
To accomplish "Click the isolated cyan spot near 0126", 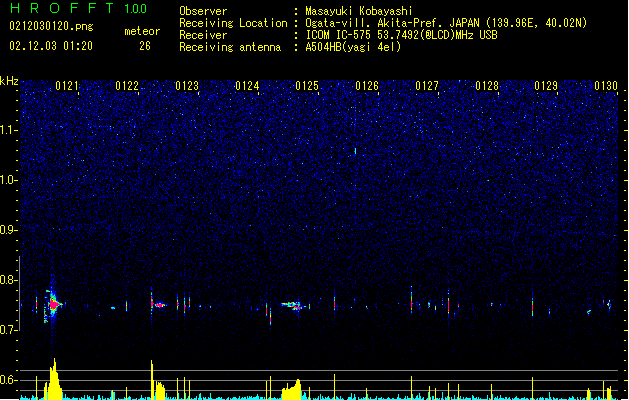I will click(x=355, y=151).
